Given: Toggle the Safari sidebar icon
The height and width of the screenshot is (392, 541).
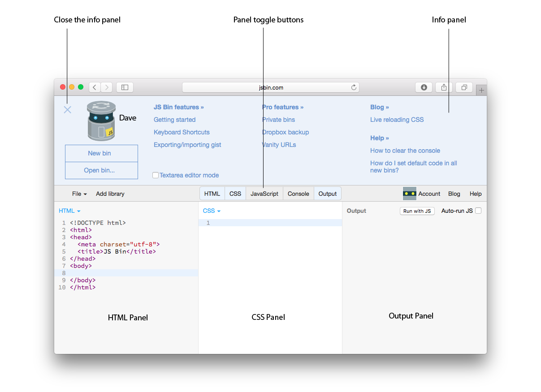Looking at the screenshot, I should coord(125,87).
